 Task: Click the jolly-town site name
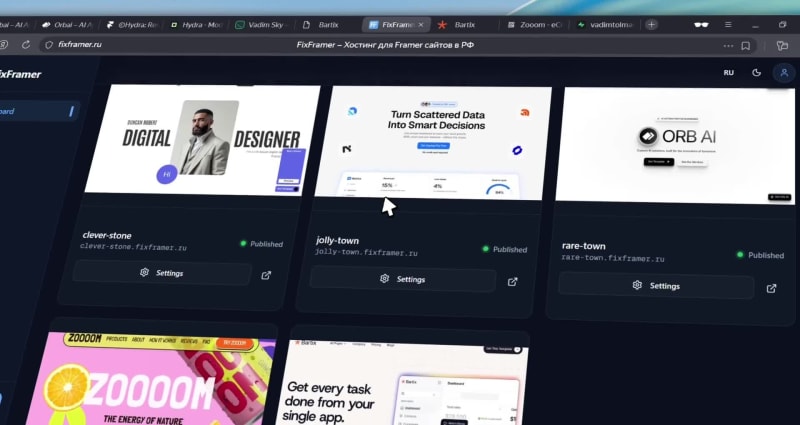coord(337,240)
